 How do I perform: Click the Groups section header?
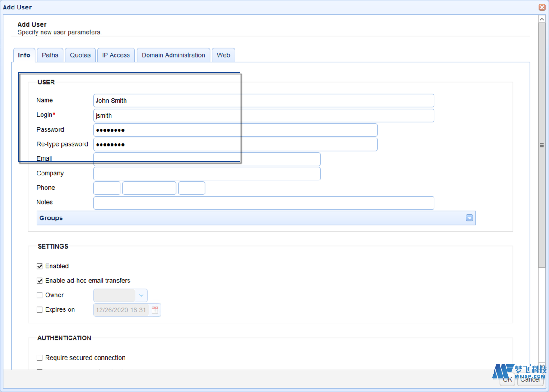(x=256, y=218)
